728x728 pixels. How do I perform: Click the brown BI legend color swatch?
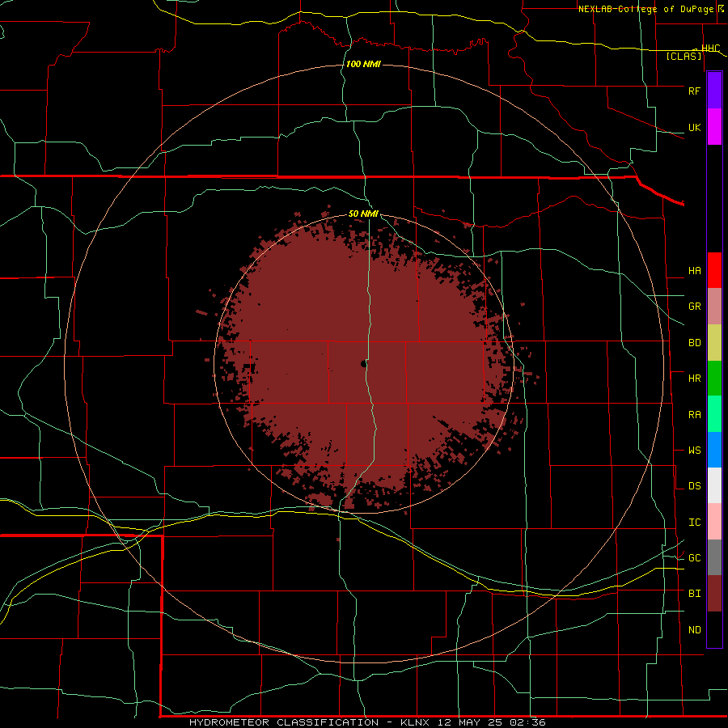(714, 594)
